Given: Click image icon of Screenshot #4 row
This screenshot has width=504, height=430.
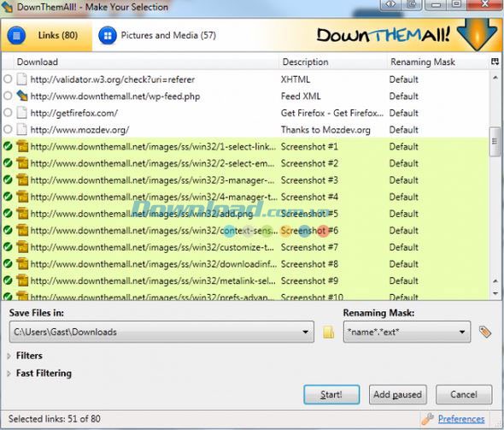Looking at the screenshot, I should point(22,197).
